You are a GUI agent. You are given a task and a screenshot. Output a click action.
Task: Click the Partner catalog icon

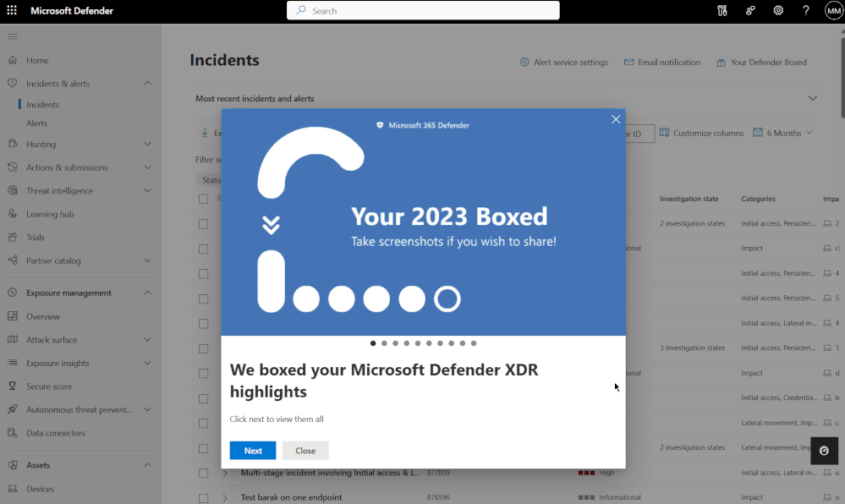pos(13,260)
